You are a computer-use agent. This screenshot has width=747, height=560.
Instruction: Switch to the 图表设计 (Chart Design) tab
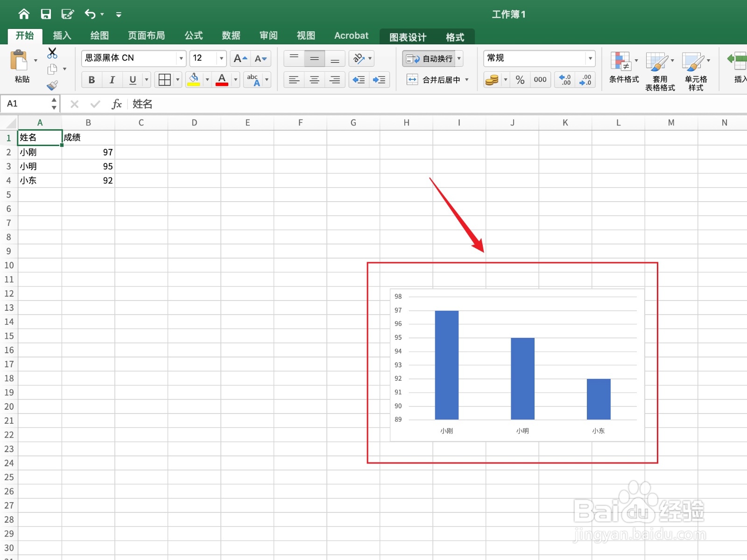click(408, 37)
